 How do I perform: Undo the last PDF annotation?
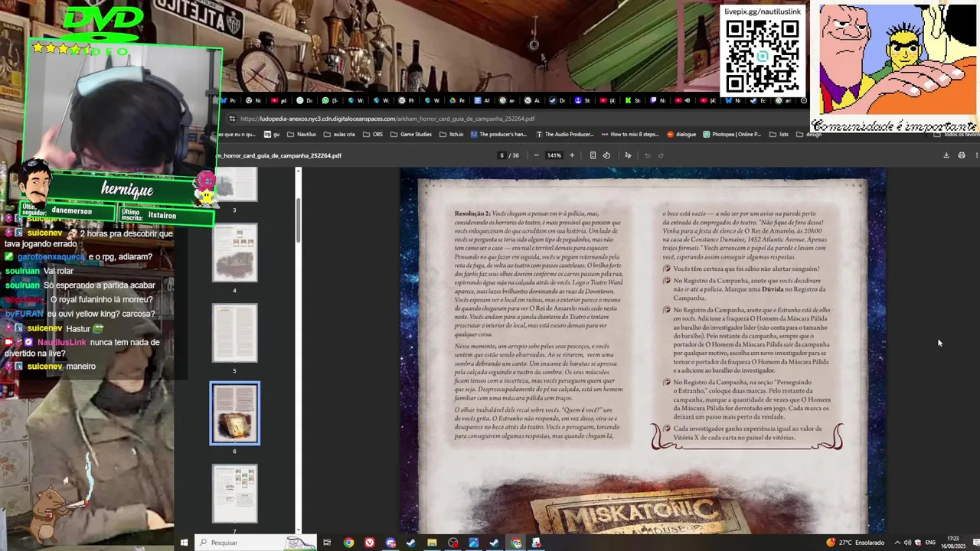[x=647, y=155]
